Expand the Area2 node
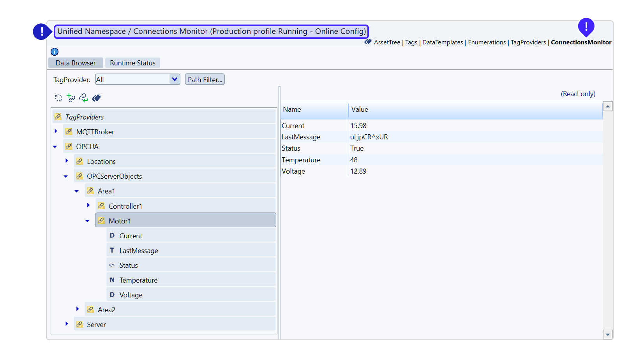 click(78, 309)
